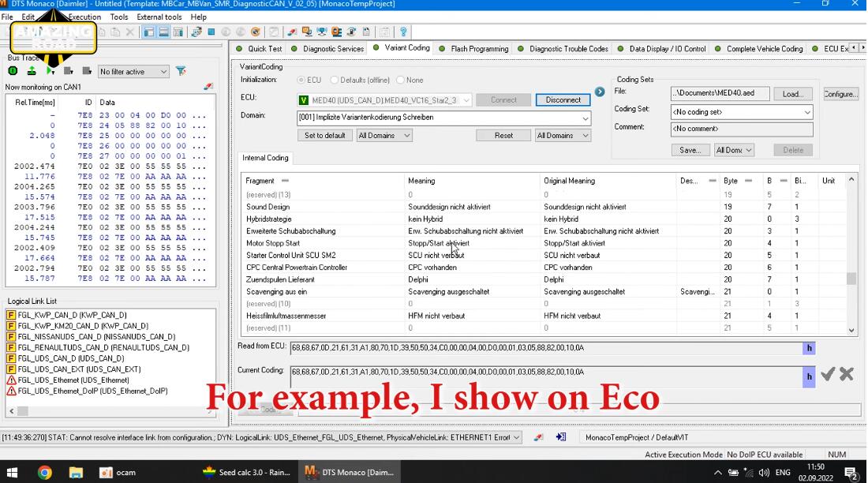This screenshot has height=483, width=868.
Task: Open File Explorer from the taskbar
Action: 76,473
